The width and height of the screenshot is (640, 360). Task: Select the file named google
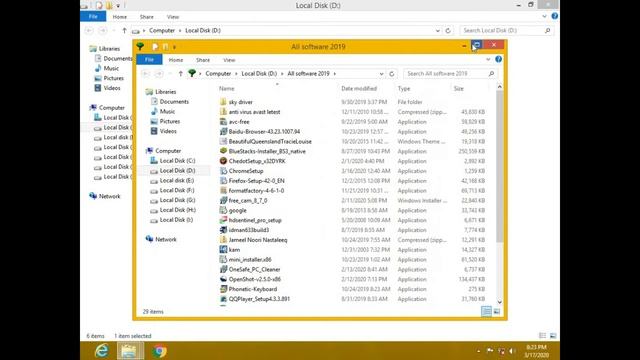click(x=237, y=211)
